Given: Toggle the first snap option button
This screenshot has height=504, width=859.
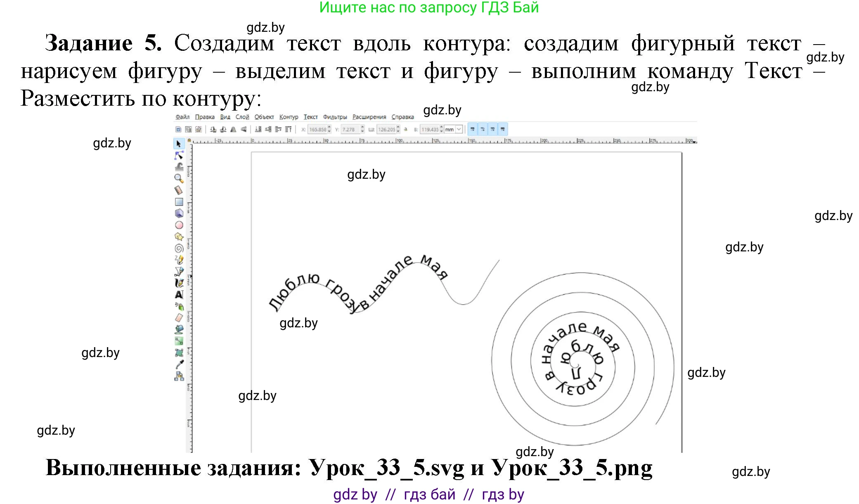Looking at the screenshot, I should pyautogui.click(x=473, y=129).
